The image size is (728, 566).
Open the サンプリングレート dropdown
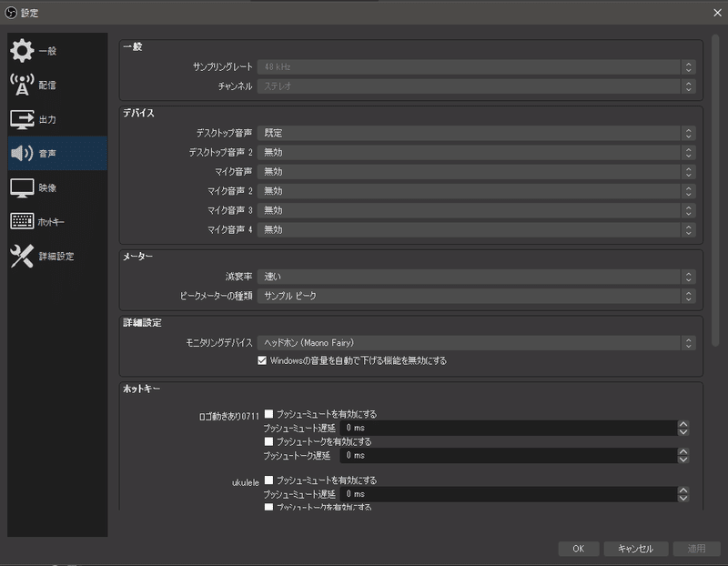[476, 66]
